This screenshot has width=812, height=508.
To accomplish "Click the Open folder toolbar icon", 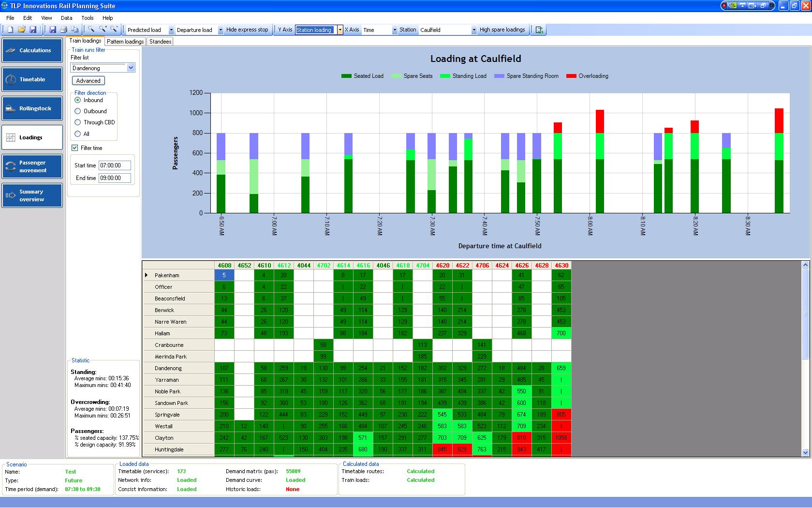I will point(22,30).
